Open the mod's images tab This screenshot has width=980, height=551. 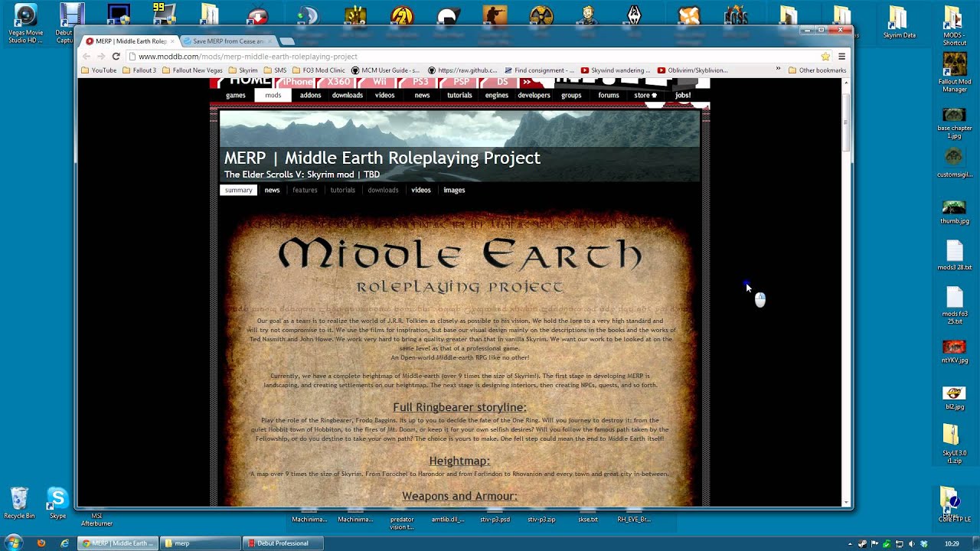pos(454,190)
